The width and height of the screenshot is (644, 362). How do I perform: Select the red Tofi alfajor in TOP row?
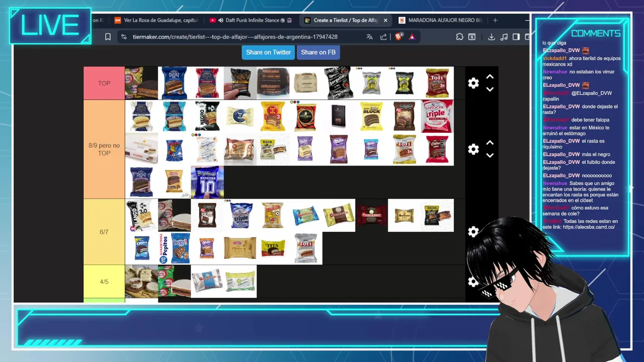[437, 83]
